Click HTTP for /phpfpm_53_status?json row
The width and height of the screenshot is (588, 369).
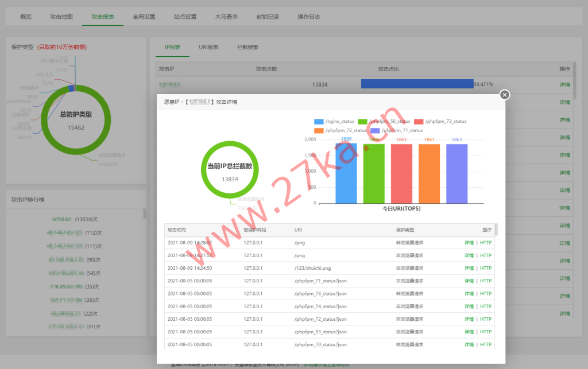[x=486, y=332]
